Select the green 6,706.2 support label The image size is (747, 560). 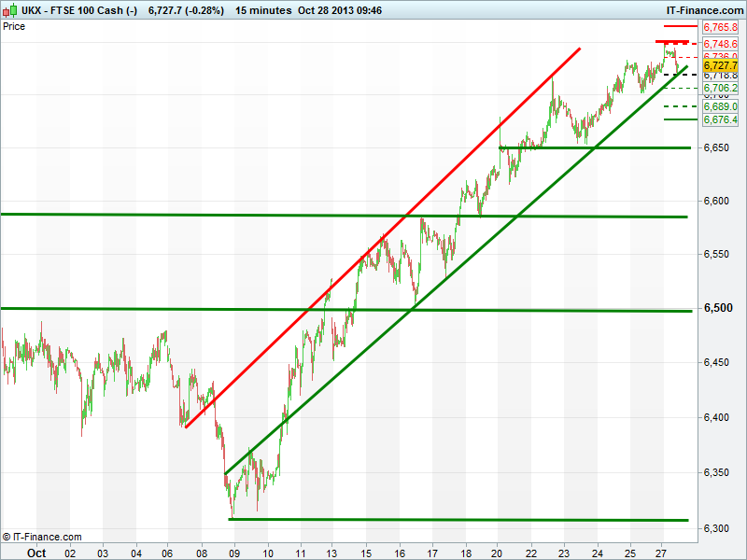pos(720,88)
